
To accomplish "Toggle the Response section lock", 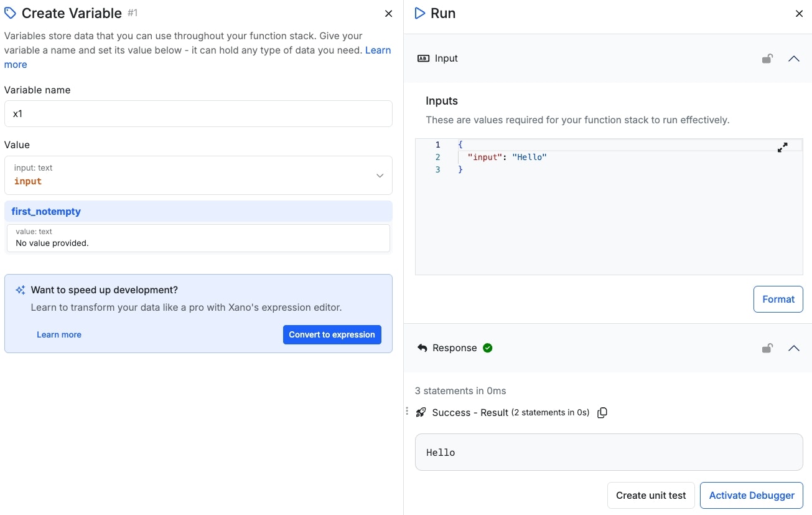I will click(768, 348).
